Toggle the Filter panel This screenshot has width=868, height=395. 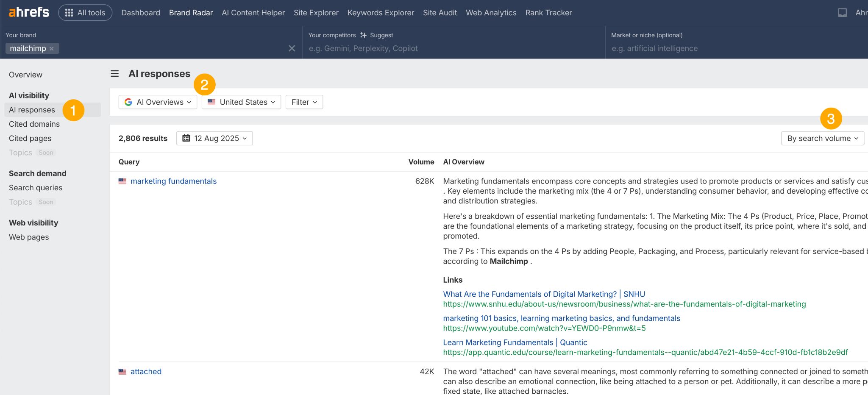tap(304, 102)
